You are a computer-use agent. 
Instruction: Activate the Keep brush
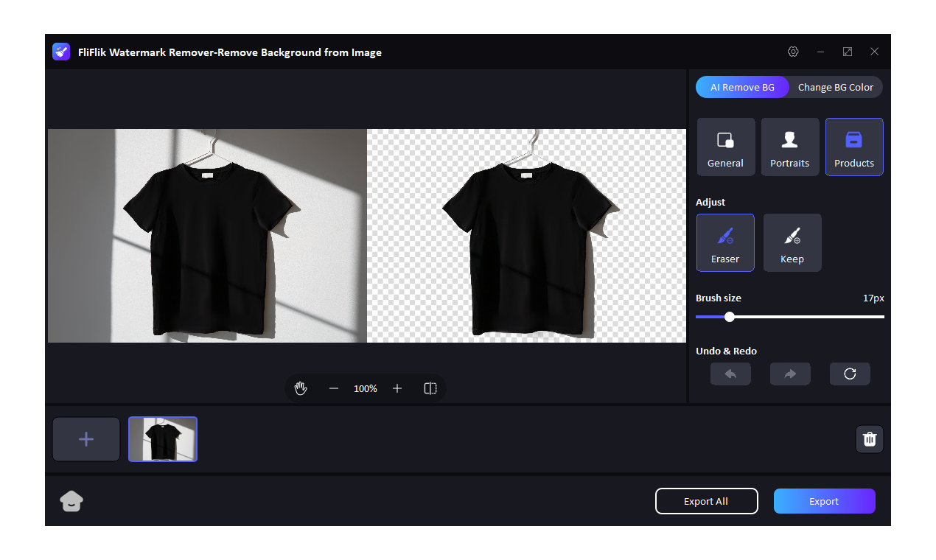[x=792, y=242]
